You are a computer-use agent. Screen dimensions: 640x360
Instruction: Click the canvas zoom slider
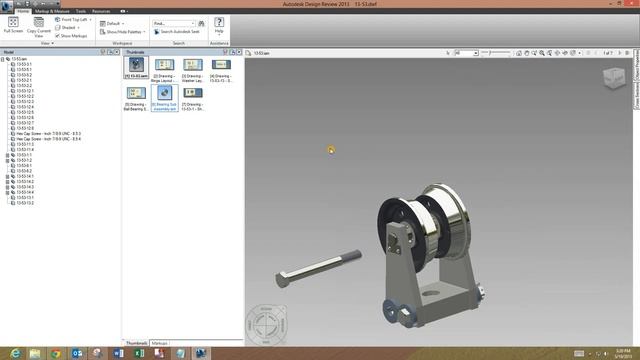click(x=496, y=53)
